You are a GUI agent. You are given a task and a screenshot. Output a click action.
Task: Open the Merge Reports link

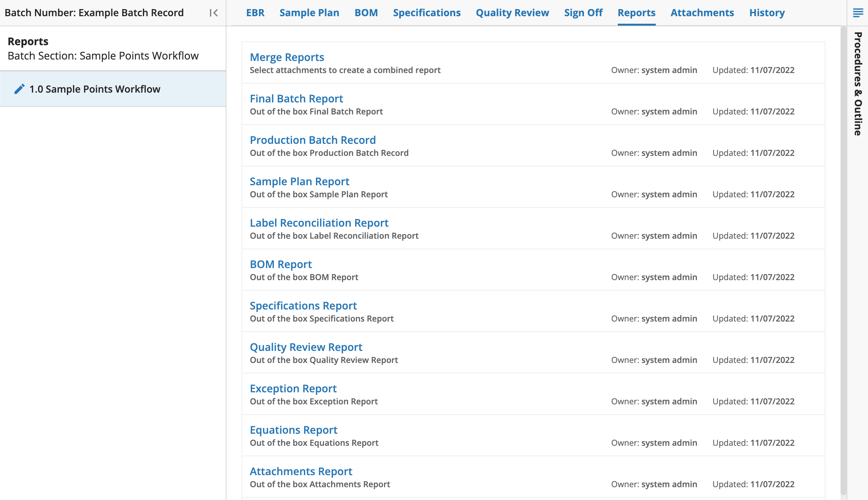[x=287, y=57]
